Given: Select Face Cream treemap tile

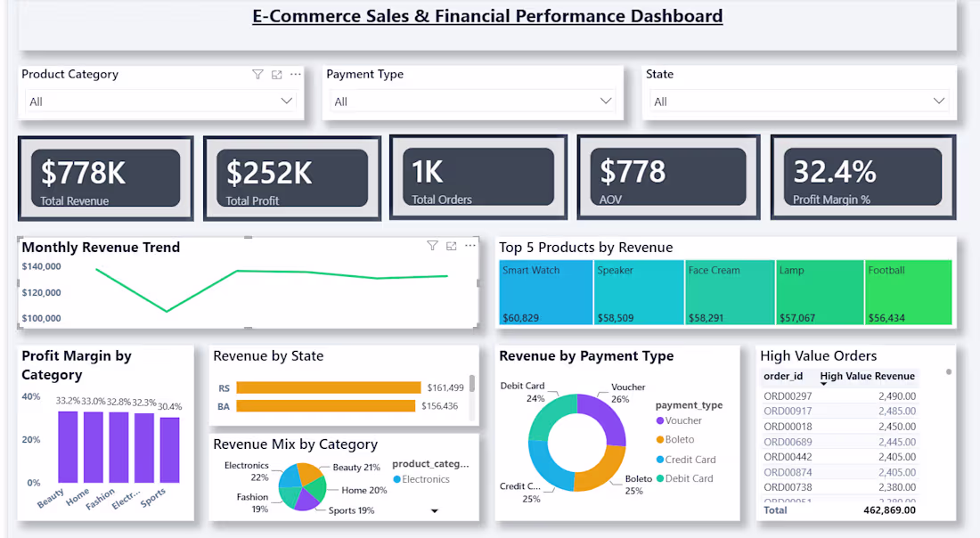Looking at the screenshot, I should click(x=730, y=293).
